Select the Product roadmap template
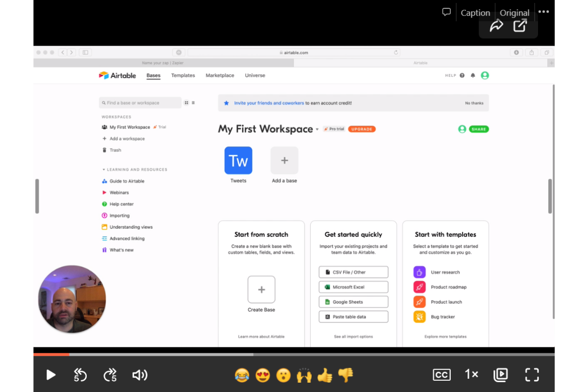 point(440,287)
